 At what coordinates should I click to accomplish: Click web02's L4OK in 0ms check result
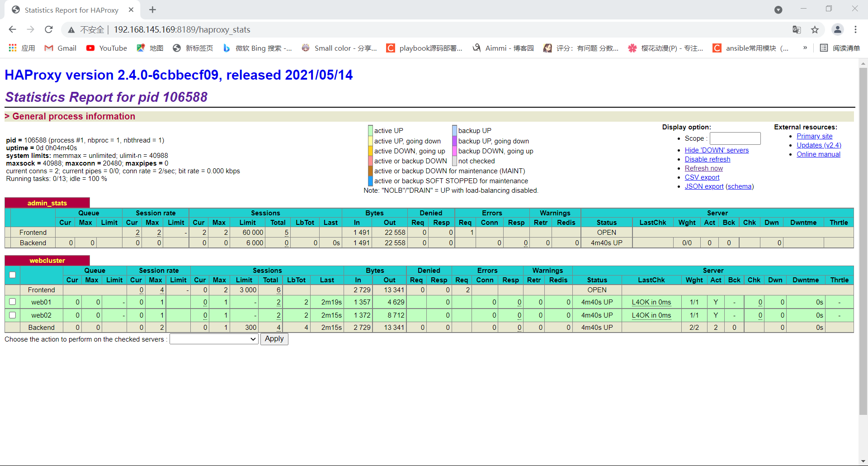pyautogui.click(x=651, y=315)
